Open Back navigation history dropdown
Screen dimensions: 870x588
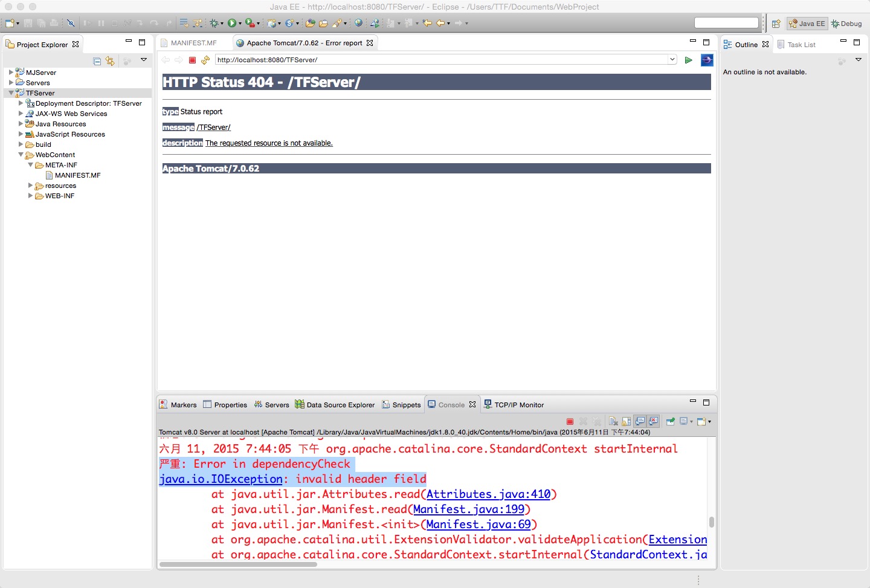(448, 24)
